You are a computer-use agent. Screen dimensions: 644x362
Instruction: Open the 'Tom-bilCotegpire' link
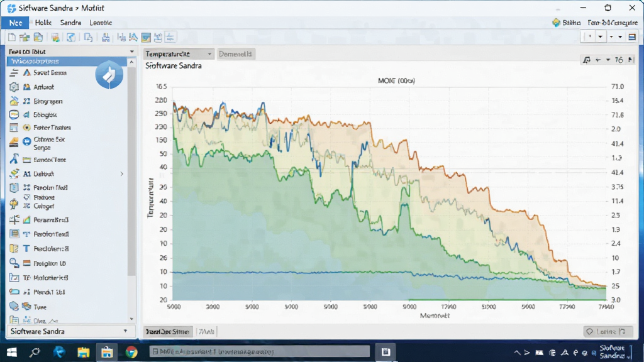[613, 23]
